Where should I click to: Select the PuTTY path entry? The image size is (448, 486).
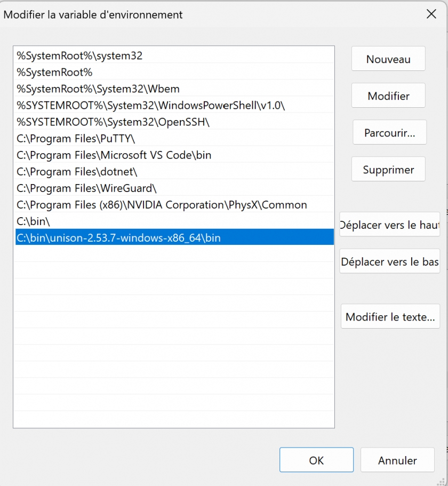point(174,139)
